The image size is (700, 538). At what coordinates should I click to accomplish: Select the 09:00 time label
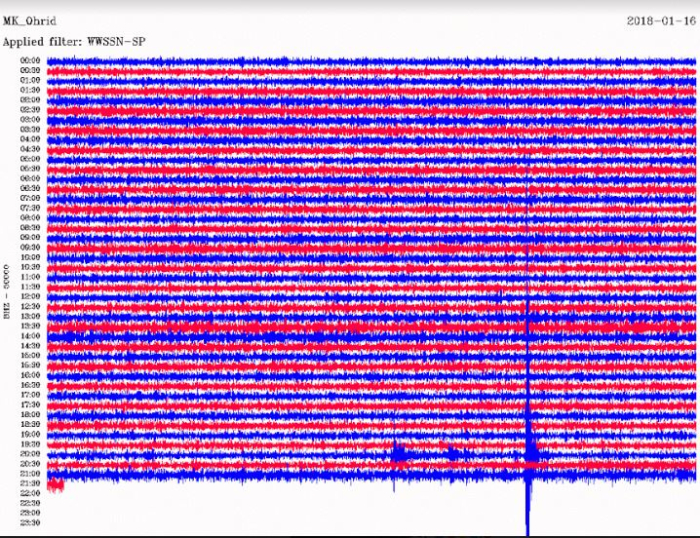(30, 237)
